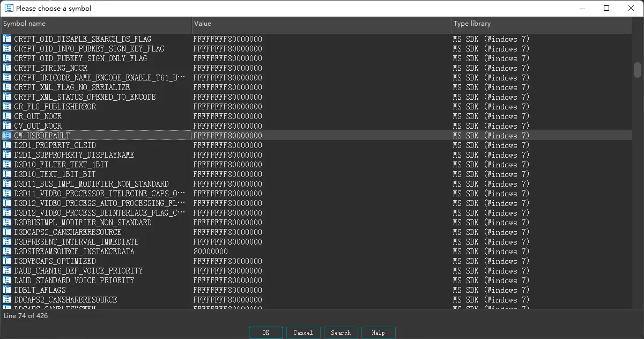Click MS SDK library for CR_FLG_PUBLISHERROR
644x339 pixels.
(491, 107)
